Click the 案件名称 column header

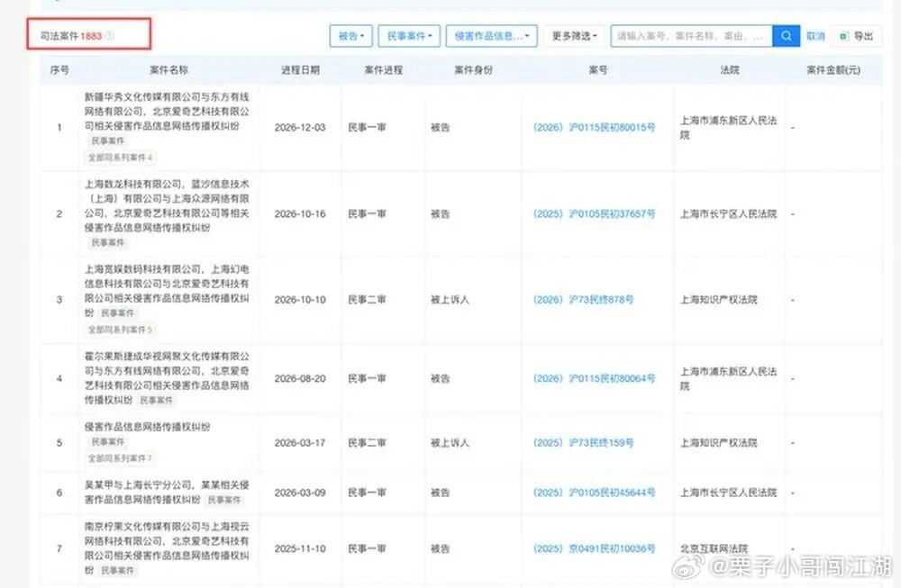click(x=168, y=70)
